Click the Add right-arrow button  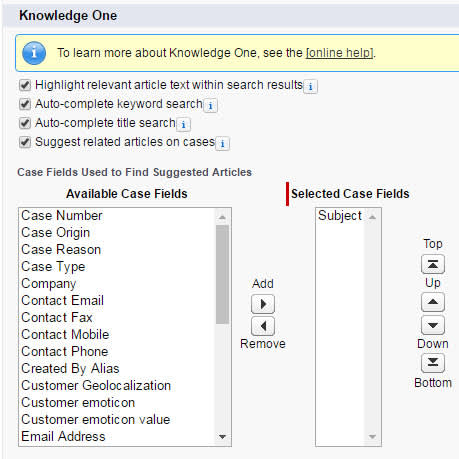[x=263, y=304]
